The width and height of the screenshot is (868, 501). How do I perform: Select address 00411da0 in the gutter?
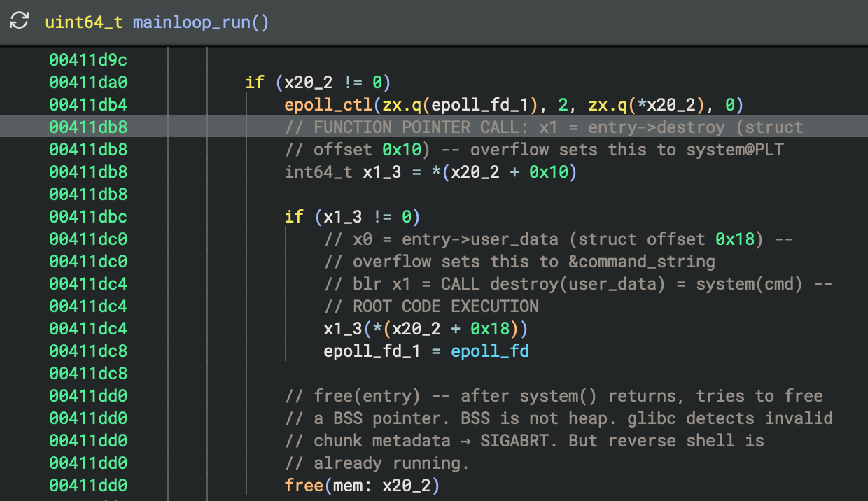[x=88, y=83]
